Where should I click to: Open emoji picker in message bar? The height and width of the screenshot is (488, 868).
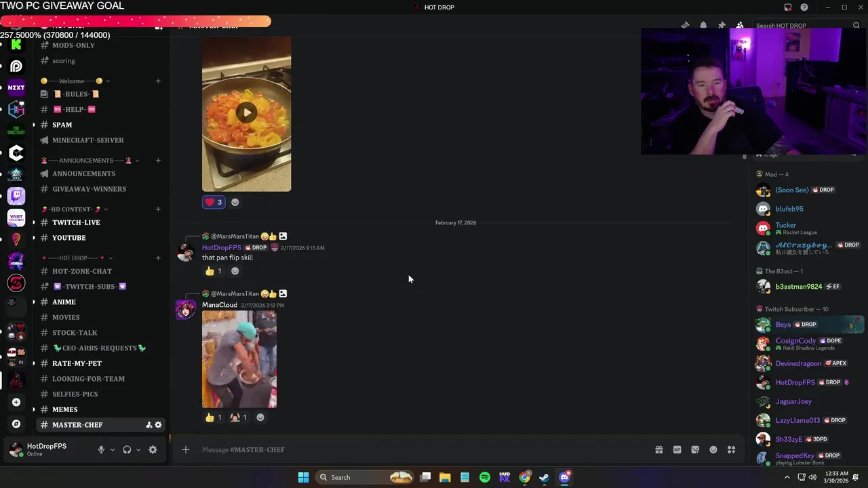[713, 449]
